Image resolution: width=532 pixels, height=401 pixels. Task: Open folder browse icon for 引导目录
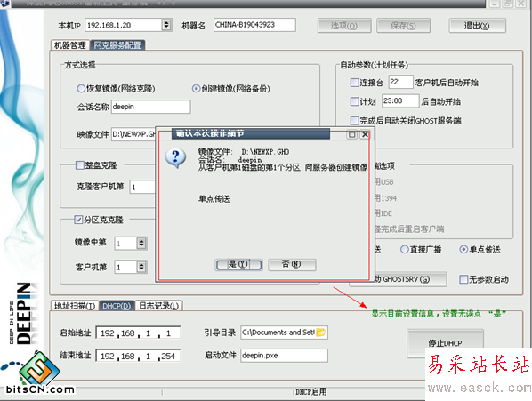320,333
